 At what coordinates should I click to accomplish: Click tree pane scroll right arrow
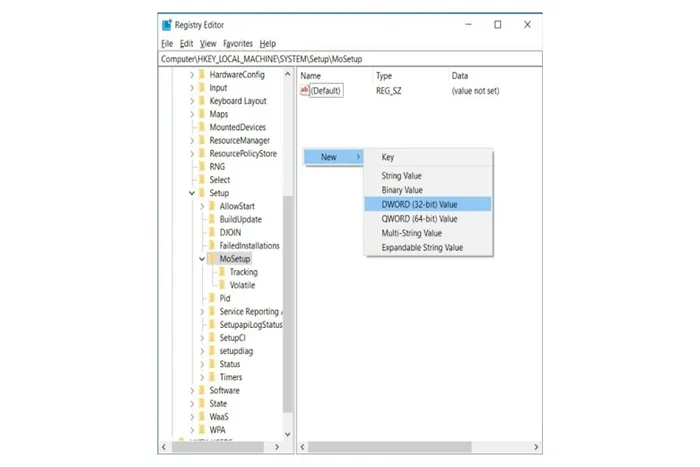pyautogui.click(x=277, y=447)
